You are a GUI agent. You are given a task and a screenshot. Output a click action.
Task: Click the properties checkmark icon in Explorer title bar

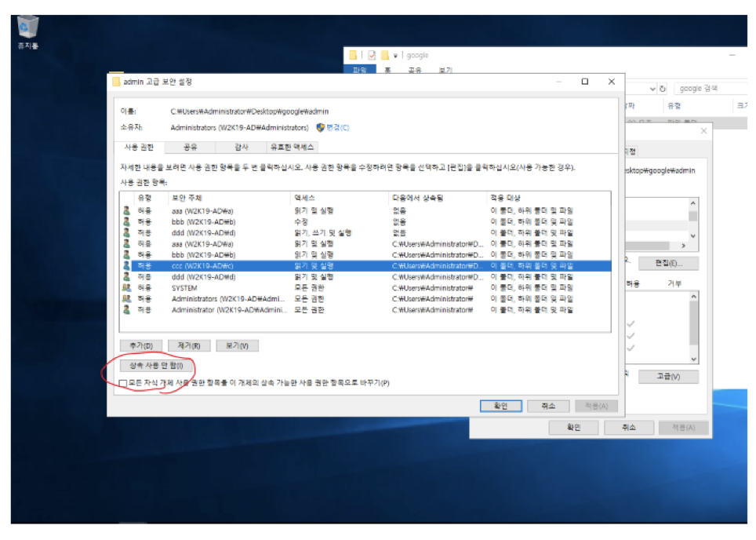(x=372, y=55)
